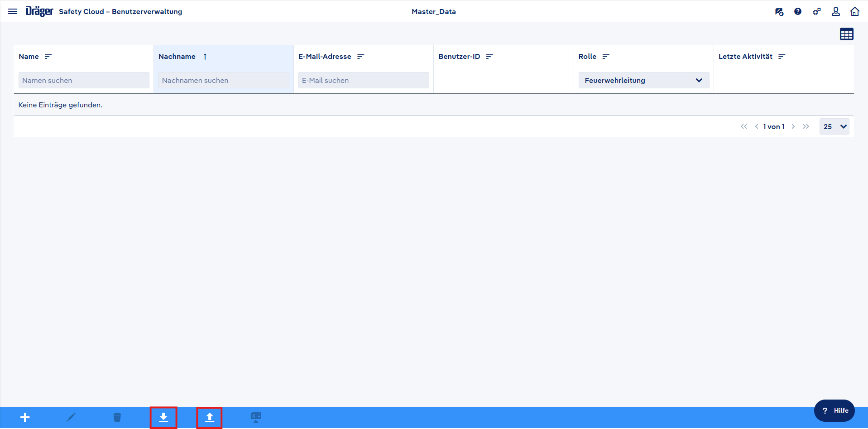Open the hamburger navigation menu
The image size is (868, 429).
click(13, 11)
